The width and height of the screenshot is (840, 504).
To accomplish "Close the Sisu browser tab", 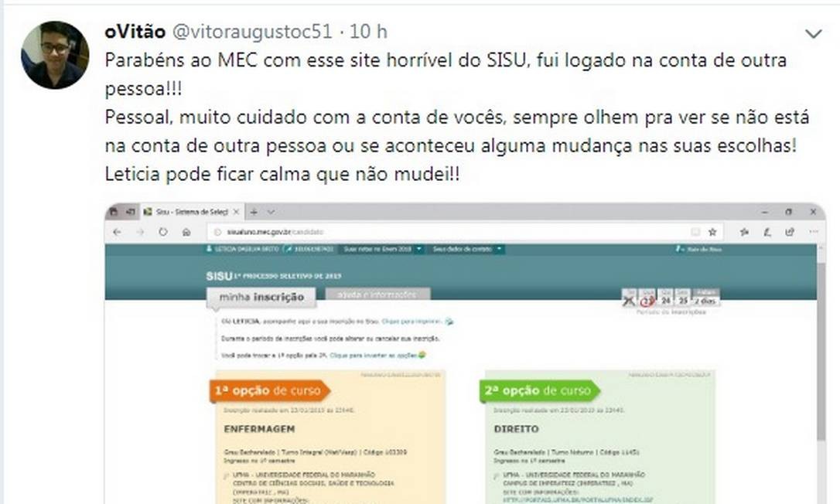I will click(236, 212).
